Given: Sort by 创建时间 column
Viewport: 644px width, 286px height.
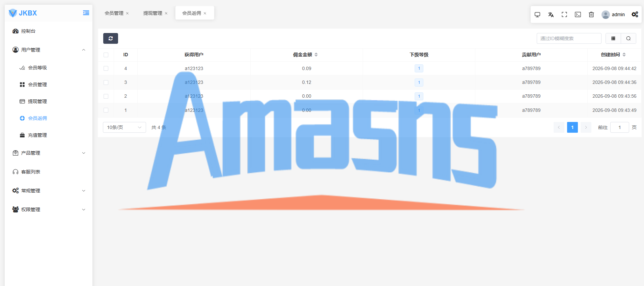Looking at the screenshot, I should [x=624, y=55].
